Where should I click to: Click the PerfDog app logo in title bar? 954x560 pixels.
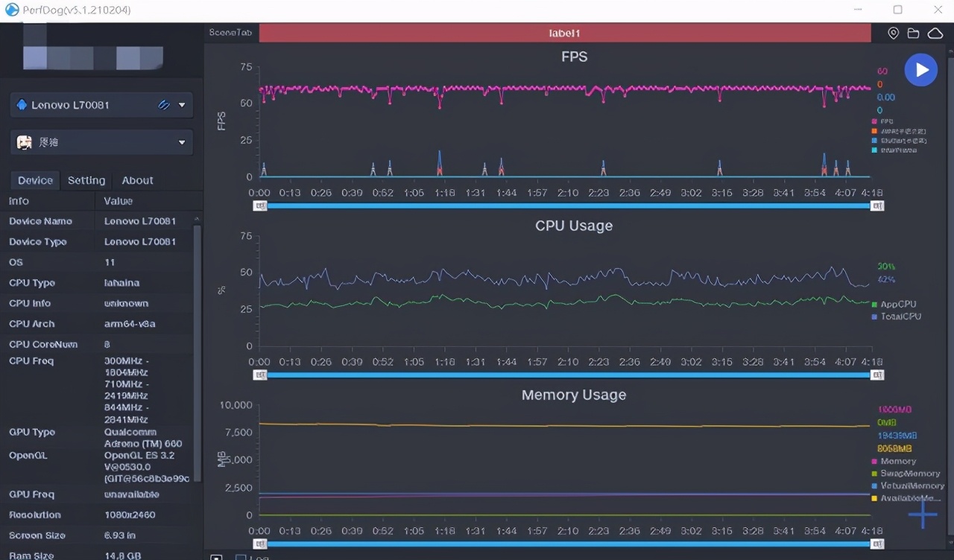pos(11,10)
